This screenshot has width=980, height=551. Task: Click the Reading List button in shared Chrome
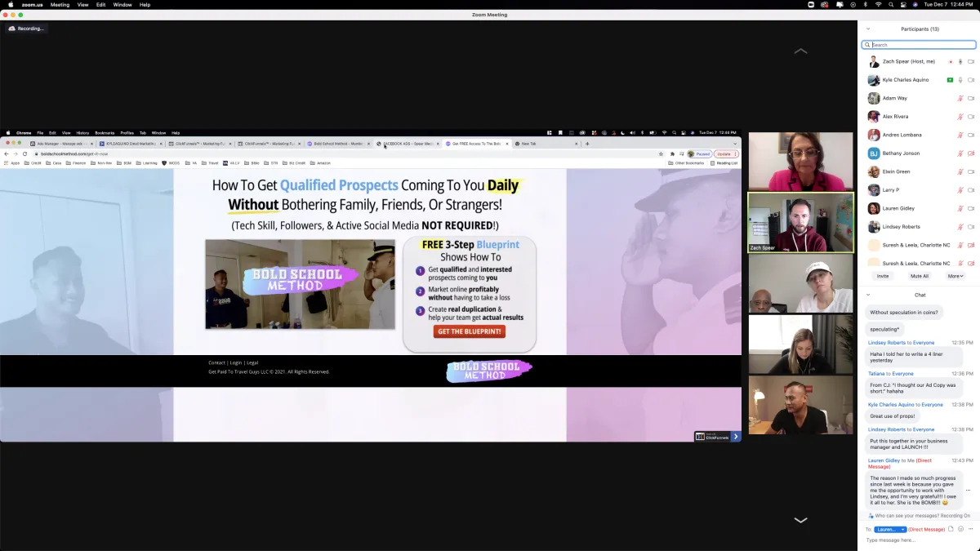pyautogui.click(x=724, y=162)
